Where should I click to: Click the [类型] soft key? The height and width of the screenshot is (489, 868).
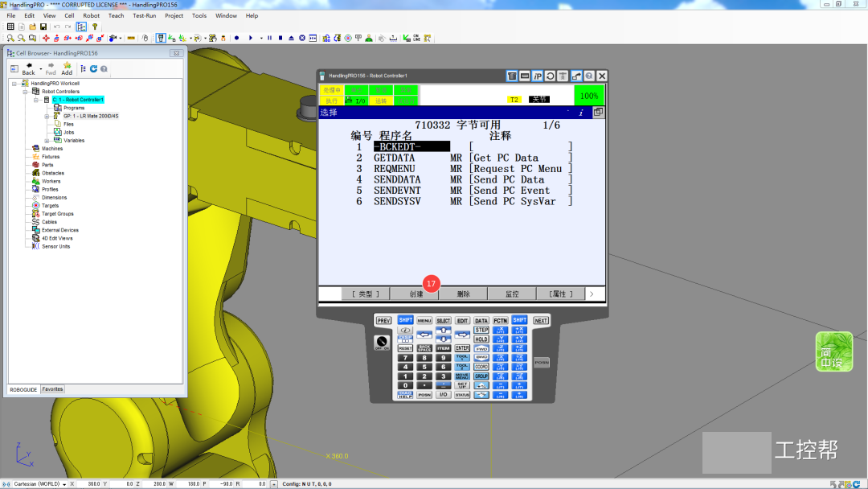(x=366, y=294)
